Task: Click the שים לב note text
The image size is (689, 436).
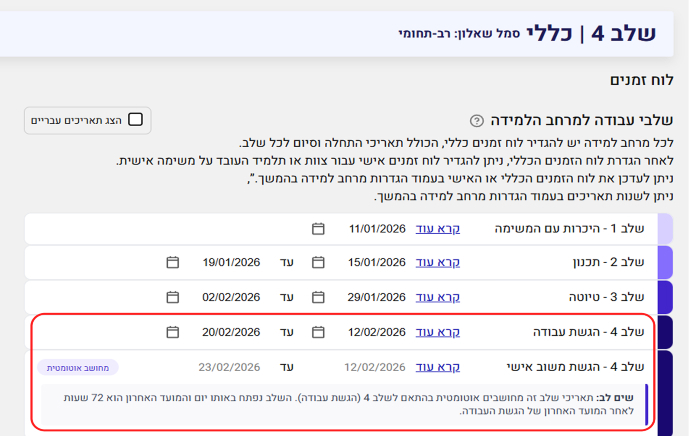Action: click(x=349, y=404)
